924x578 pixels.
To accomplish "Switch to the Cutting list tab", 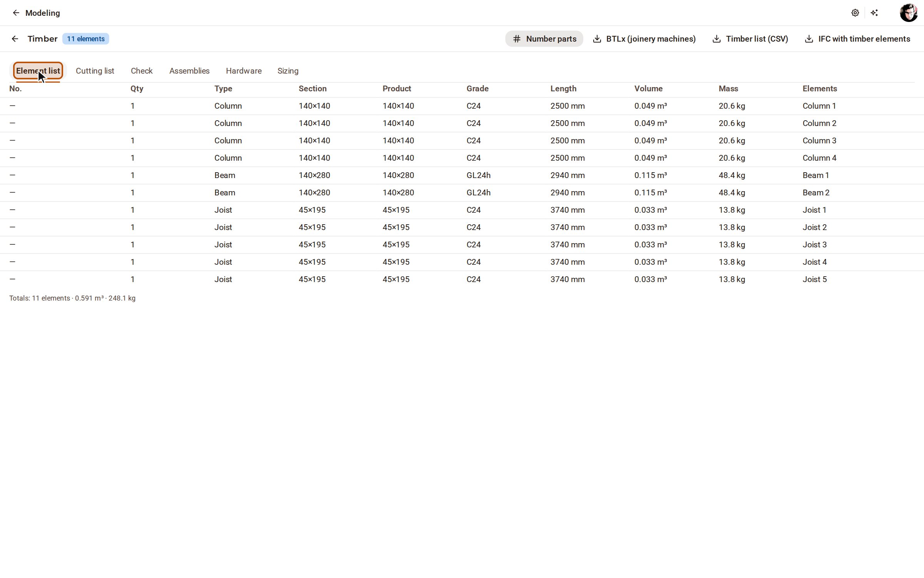I will click(95, 71).
